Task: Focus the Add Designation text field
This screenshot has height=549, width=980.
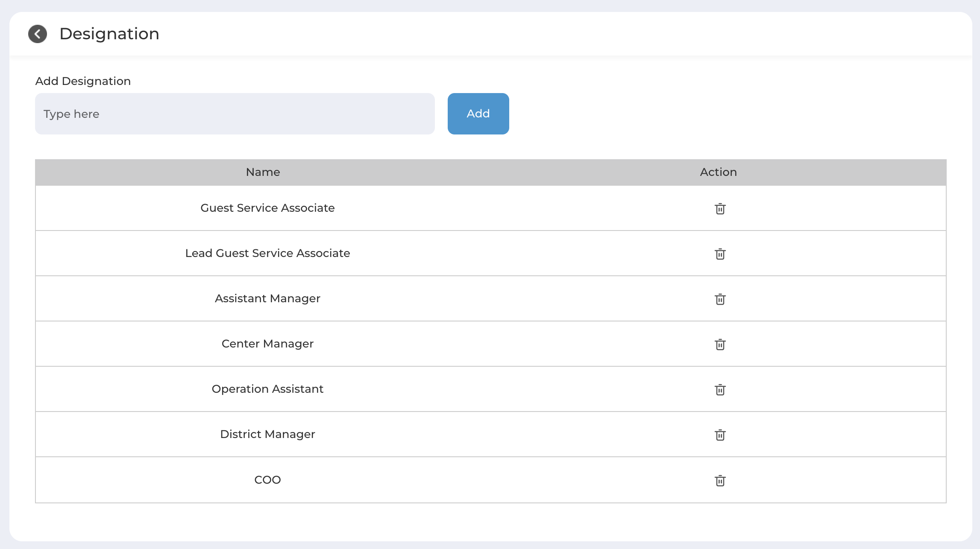Action: (235, 114)
